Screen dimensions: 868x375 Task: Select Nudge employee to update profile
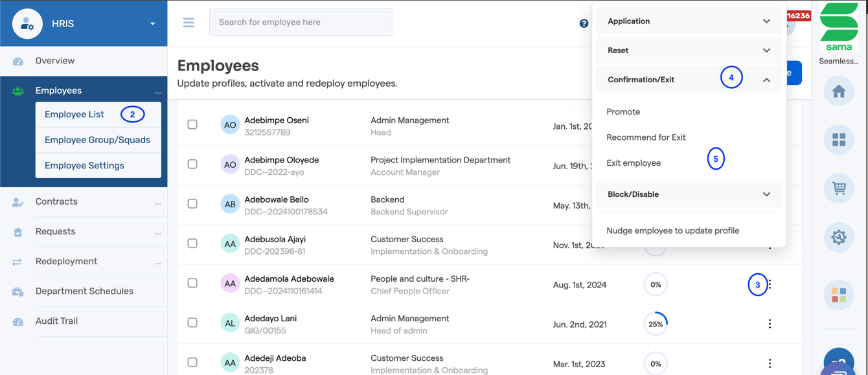pos(673,231)
